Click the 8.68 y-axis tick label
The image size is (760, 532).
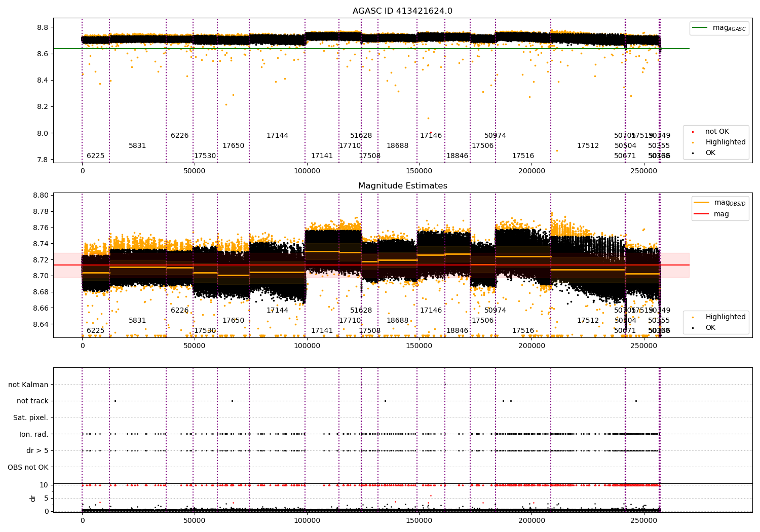[x=41, y=292]
